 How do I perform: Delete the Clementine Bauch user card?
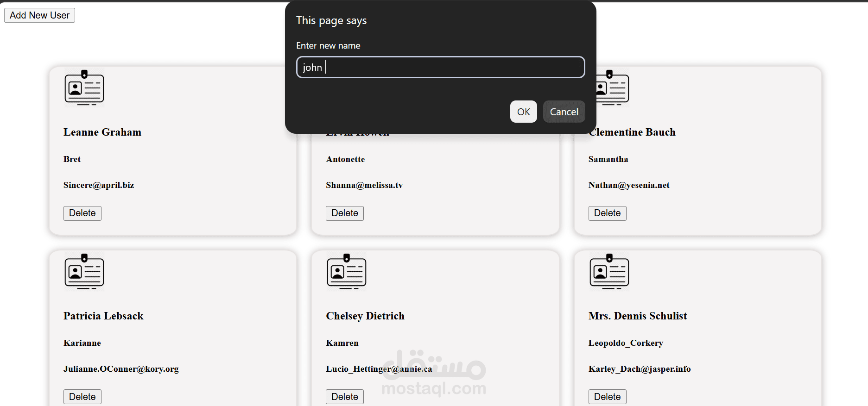[607, 213]
